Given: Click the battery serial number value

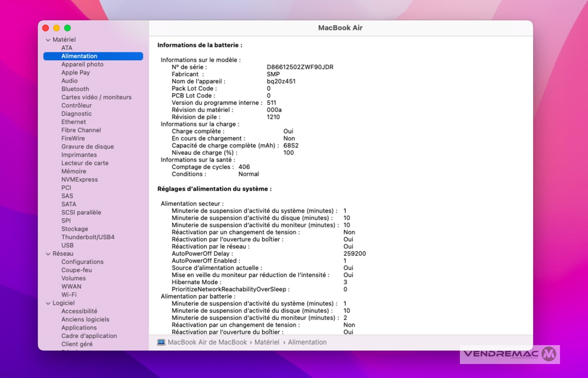Looking at the screenshot, I should coord(300,67).
